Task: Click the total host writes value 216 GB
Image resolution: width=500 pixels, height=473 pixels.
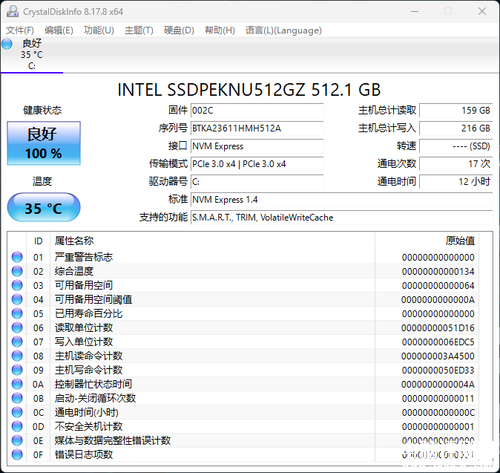Action: [x=456, y=128]
